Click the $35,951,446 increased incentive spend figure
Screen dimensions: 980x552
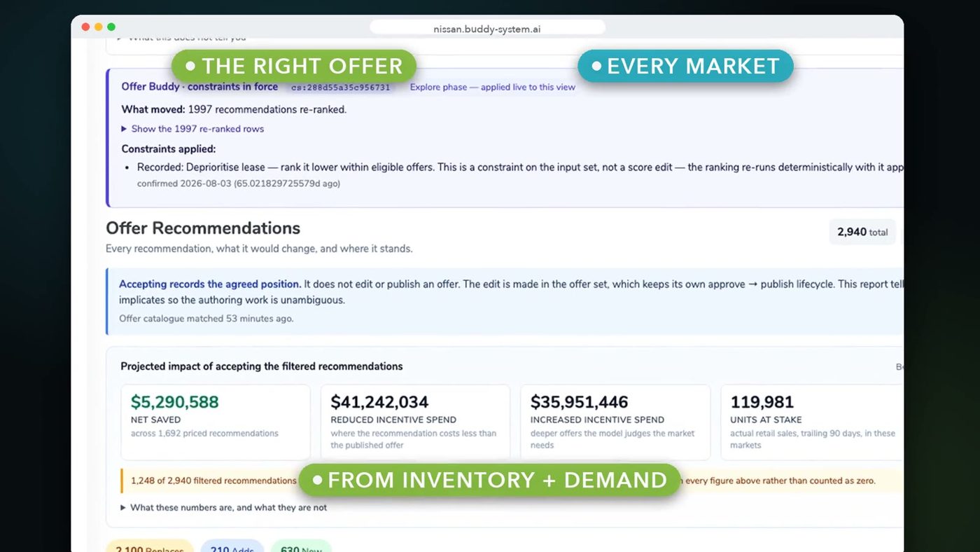pyautogui.click(x=580, y=402)
